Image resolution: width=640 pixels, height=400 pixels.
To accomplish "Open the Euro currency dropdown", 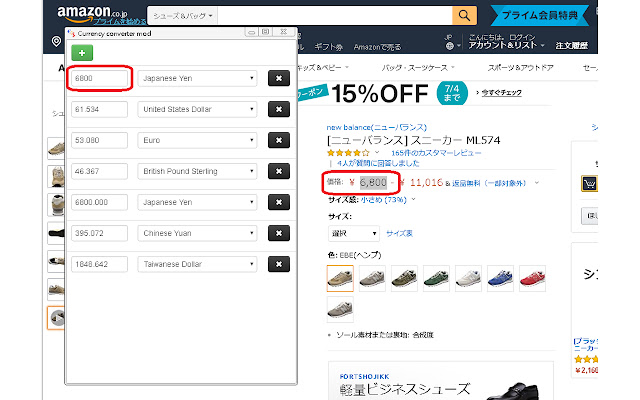I will [197, 140].
